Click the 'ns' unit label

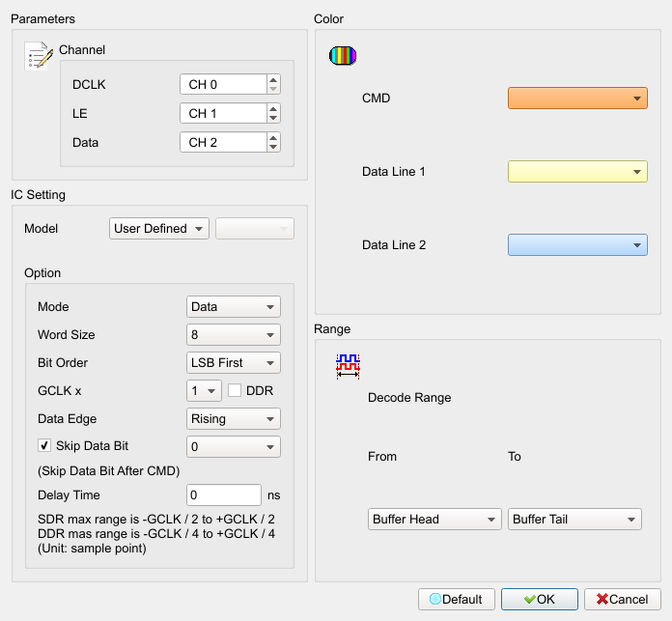point(274,495)
